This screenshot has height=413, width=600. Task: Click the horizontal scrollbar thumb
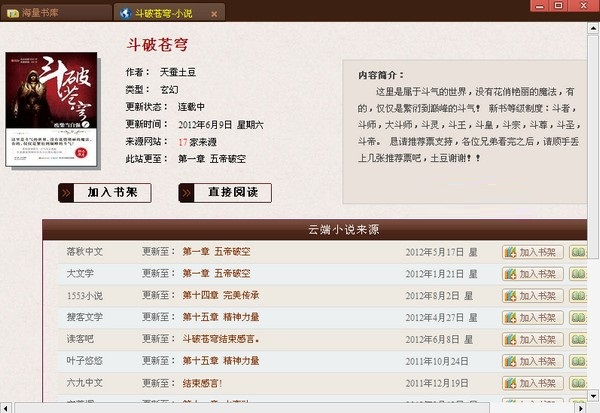pos(252,408)
